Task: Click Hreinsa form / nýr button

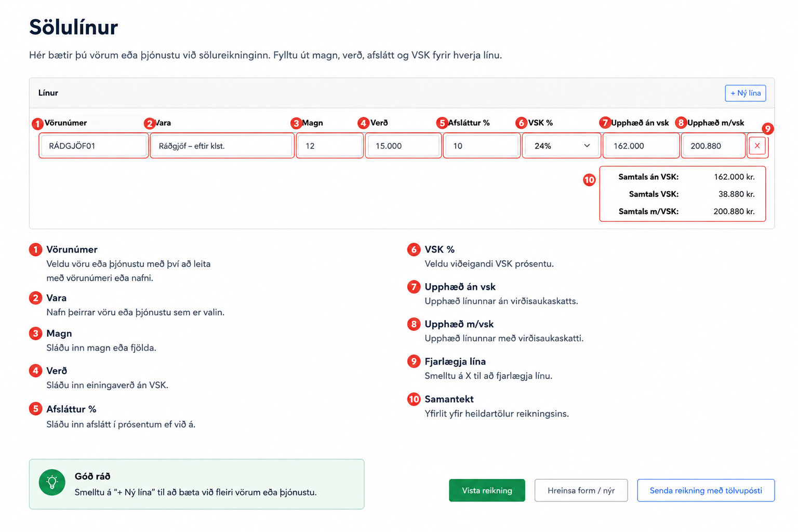Action: (581, 490)
